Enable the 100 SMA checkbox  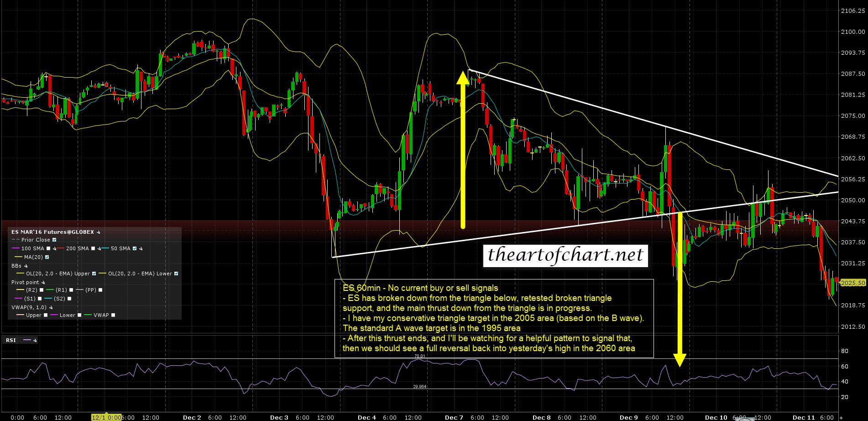48,249
